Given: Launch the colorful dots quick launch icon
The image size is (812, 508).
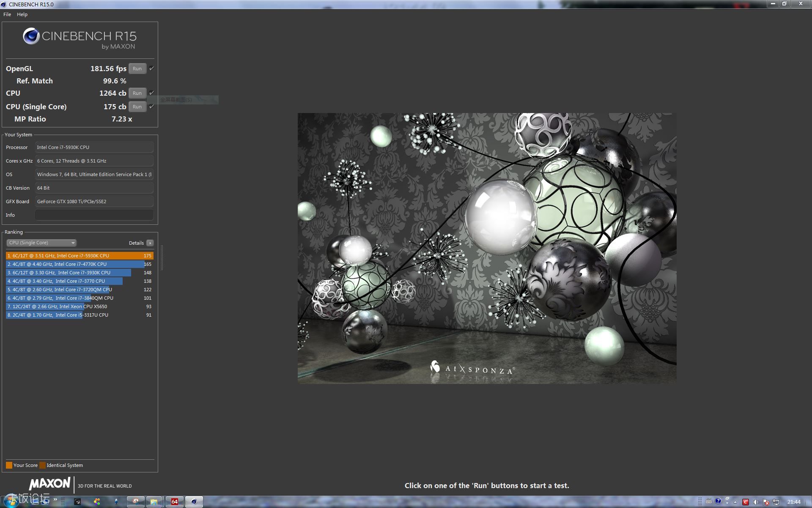Looking at the screenshot, I should (97, 502).
